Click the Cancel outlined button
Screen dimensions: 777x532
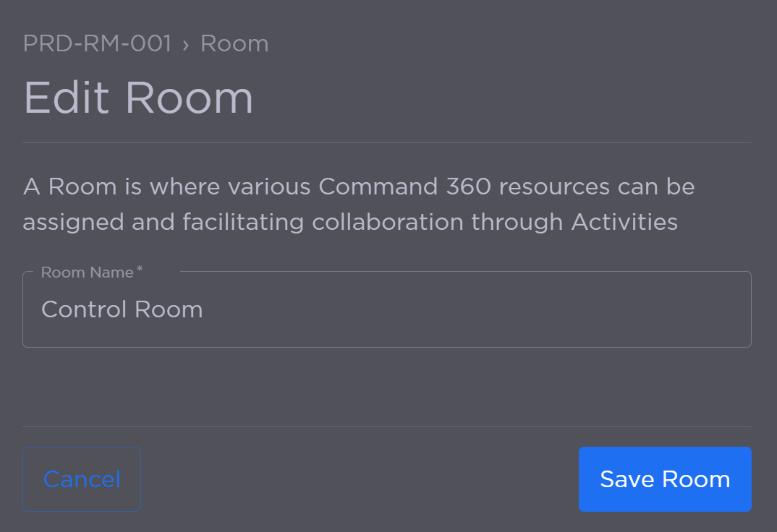pyautogui.click(x=81, y=479)
